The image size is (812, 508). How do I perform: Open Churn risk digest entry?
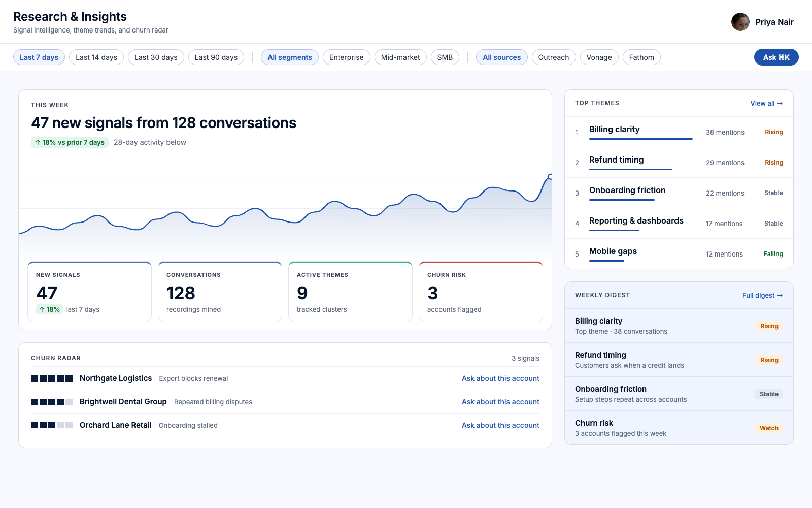click(679, 428)
